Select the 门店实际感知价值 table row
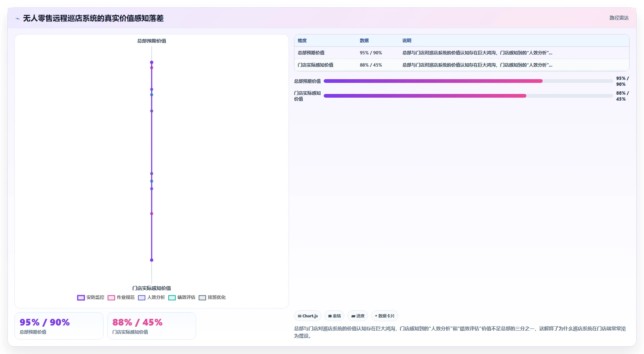Viewport: 644px width, 354px height. pyautogui.click(x=462, y=65)
